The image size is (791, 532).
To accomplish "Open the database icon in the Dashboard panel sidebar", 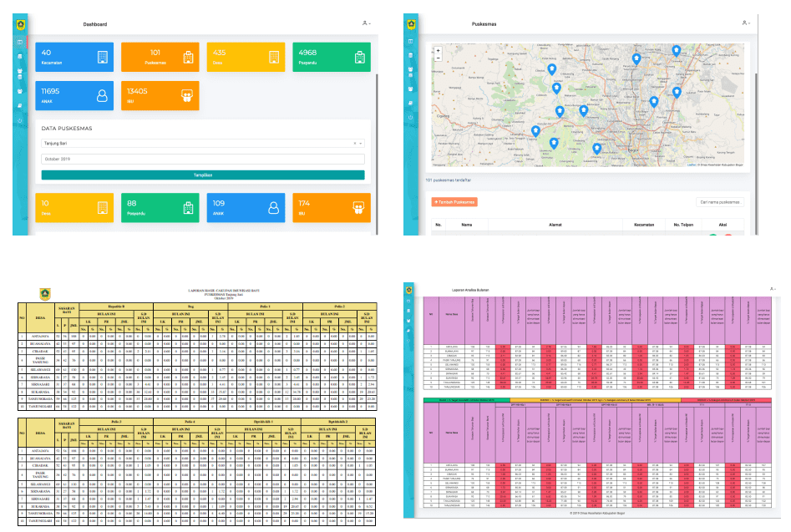I will point(20,57).
